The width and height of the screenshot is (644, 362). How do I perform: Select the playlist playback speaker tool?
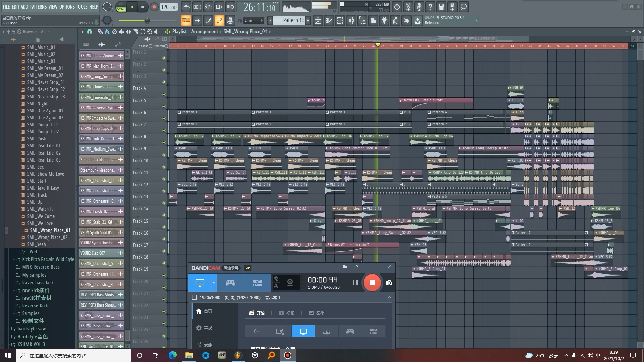157,32
